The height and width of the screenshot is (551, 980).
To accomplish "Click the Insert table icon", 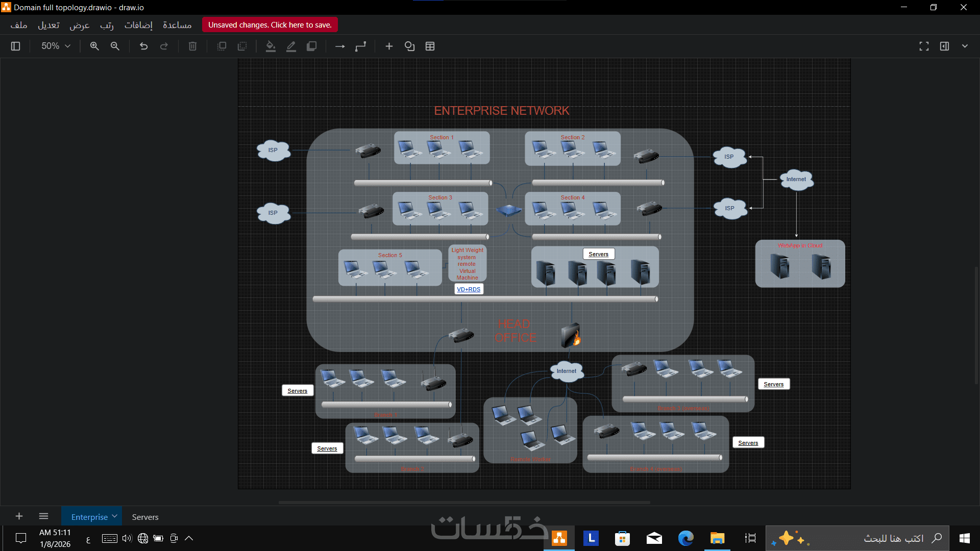I will (430, 46).
